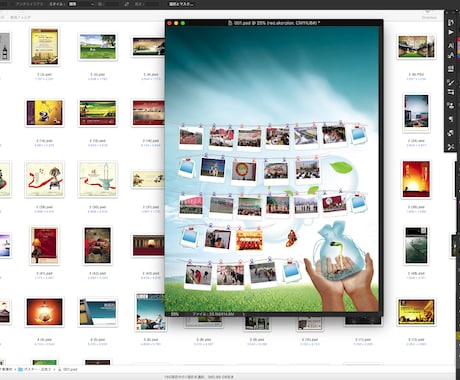
Task: Select the courtyard thumbnail at the top right
Action: pyautogui.click(x=416, y=47)
